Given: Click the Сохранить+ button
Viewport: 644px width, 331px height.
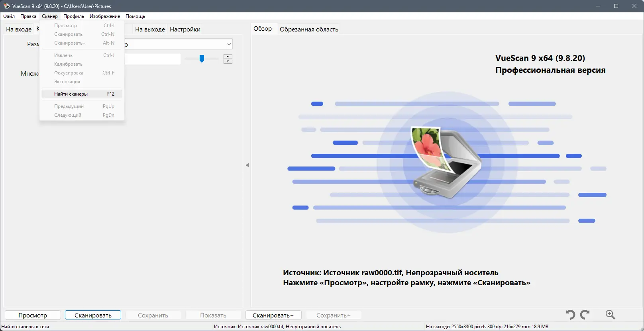Looking at the screenshot, I should point(334,315).
